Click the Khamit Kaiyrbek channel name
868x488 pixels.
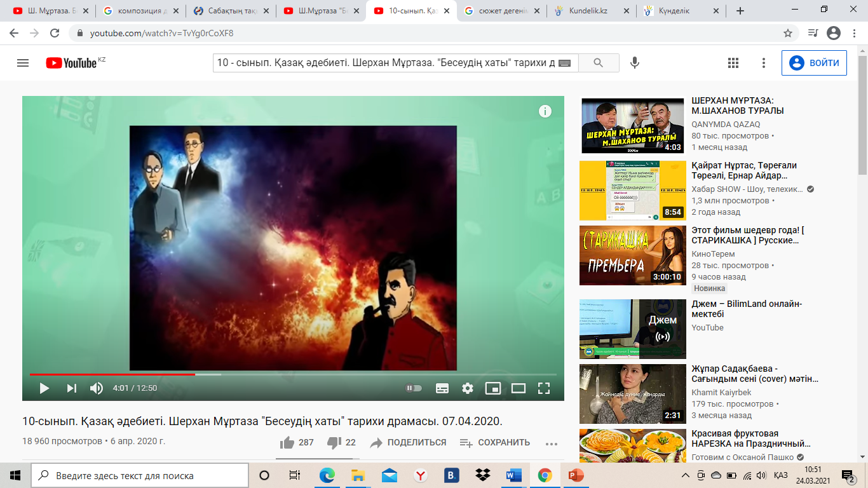pos(721,392)
